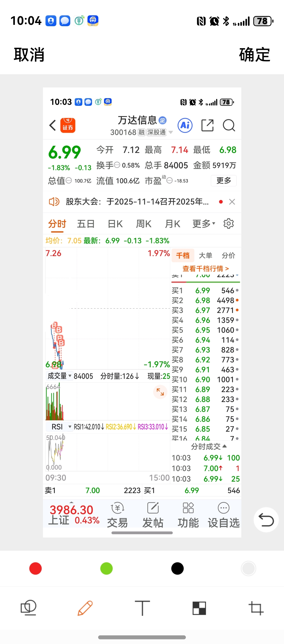Open 查看千档行情 link
This screenshot has height=644, width=284.
click(206, 268)
